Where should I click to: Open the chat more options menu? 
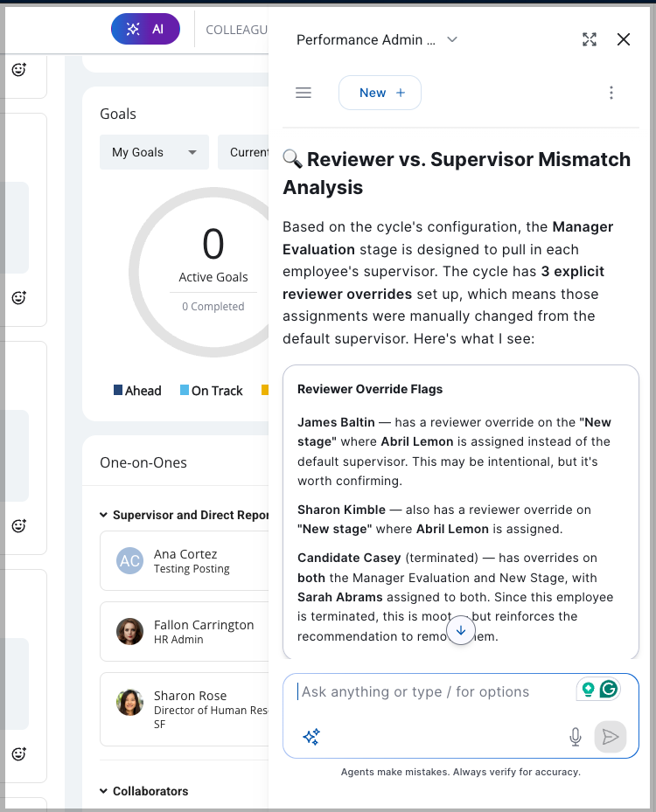(x=611, y=93)
